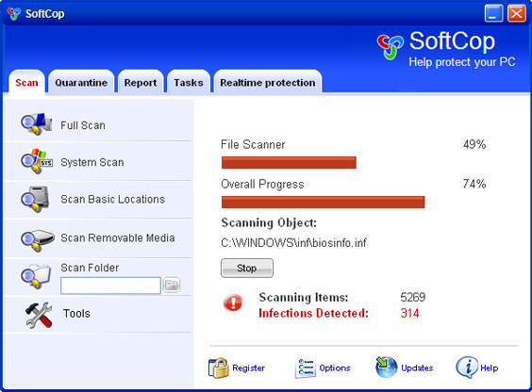Stop the running scan

coord(247,268)
